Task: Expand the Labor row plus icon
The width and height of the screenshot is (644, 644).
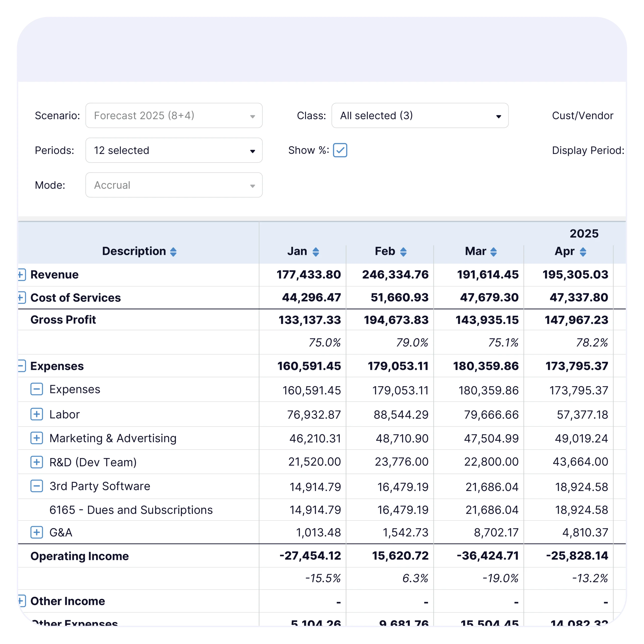Action: (37, 414)
